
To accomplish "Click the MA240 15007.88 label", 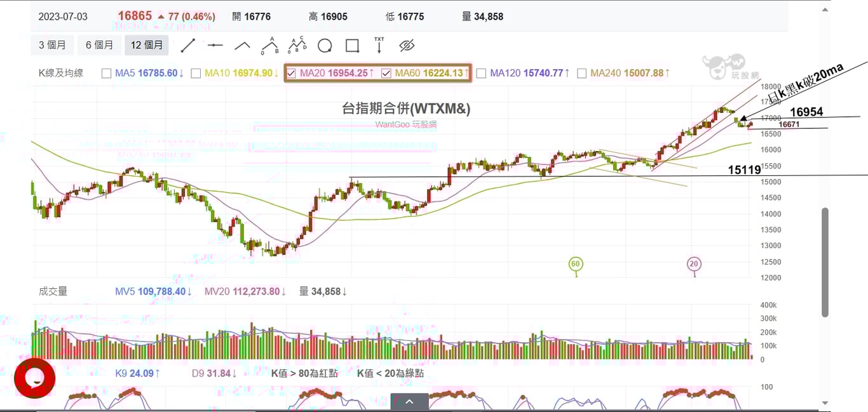I will click(x=630, y=73).
